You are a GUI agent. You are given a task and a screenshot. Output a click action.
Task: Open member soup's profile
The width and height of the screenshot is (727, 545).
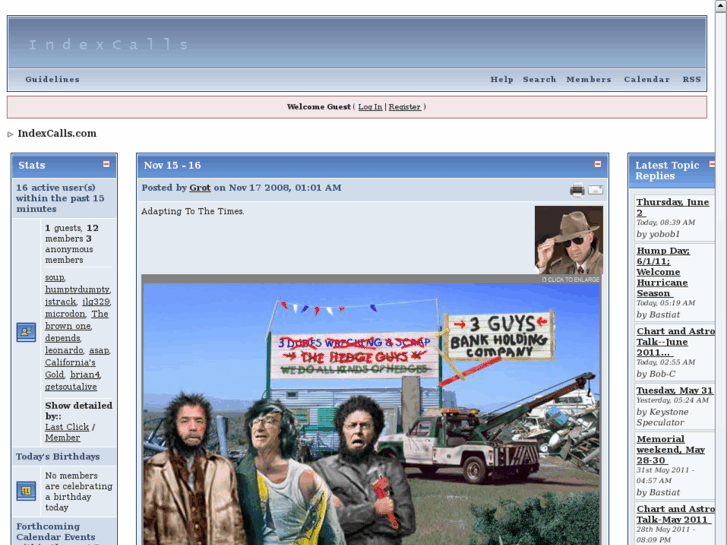[54, 277]
